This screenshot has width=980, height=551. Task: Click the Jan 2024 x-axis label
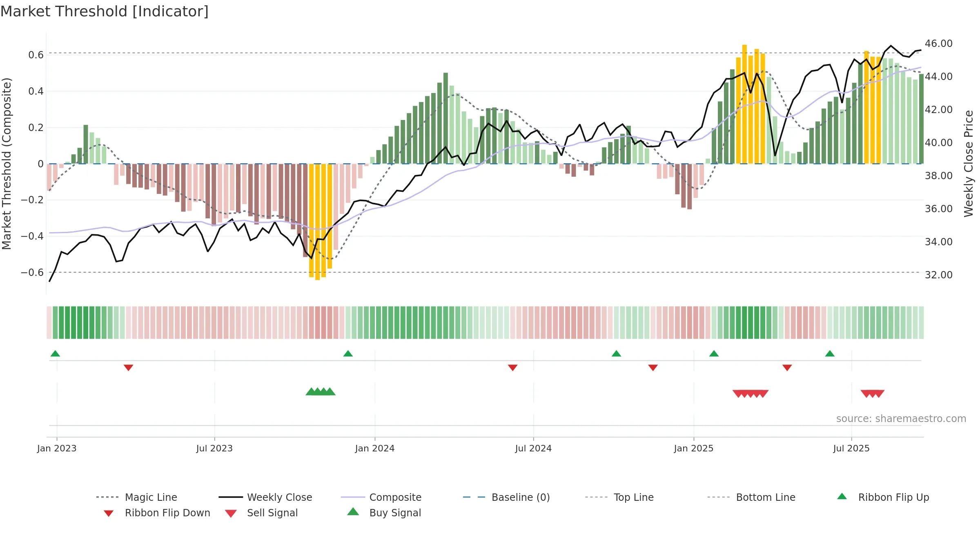point(375,448)
